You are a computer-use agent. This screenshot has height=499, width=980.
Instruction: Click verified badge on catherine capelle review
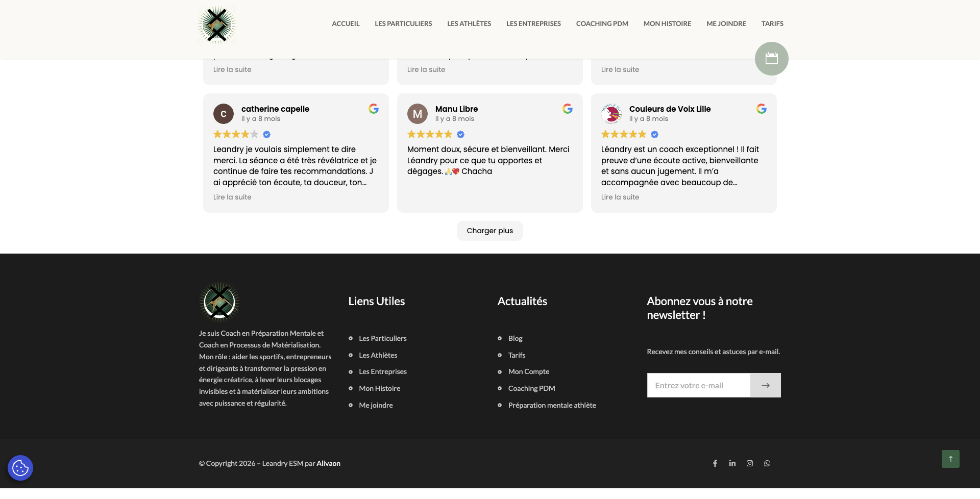(x=266, y=135)
